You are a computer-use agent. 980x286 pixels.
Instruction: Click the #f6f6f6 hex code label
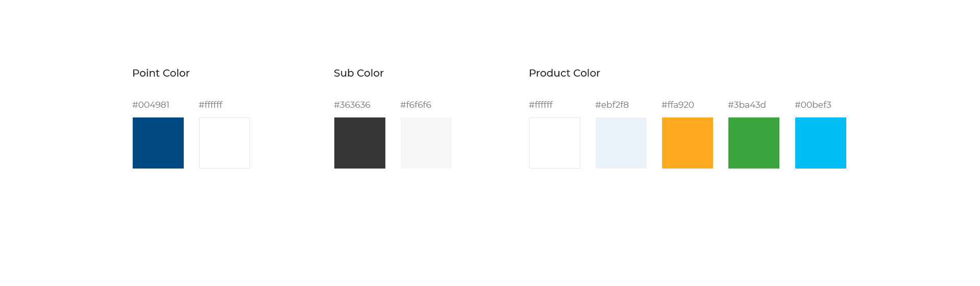click(415, 105)
